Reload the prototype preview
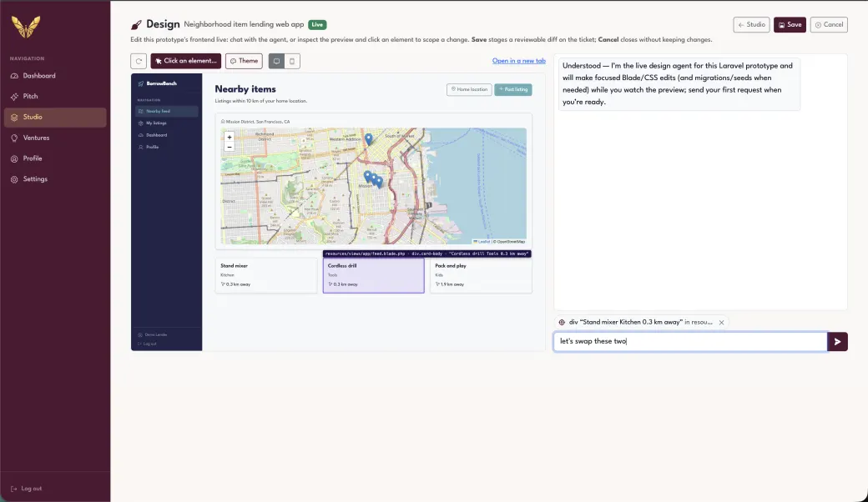The image size is (868, 502). 139,61
